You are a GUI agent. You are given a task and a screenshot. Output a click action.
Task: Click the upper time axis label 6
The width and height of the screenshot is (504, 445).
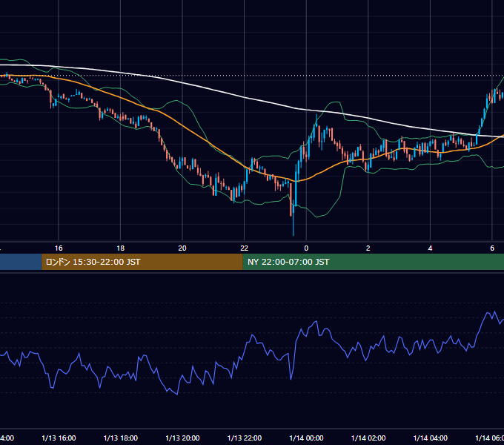[x=492, y=248]
